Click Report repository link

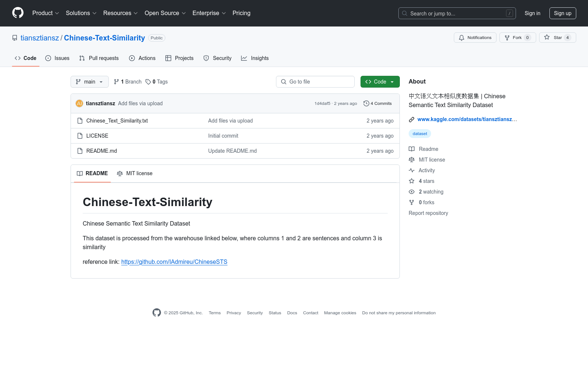coord(428,213)
